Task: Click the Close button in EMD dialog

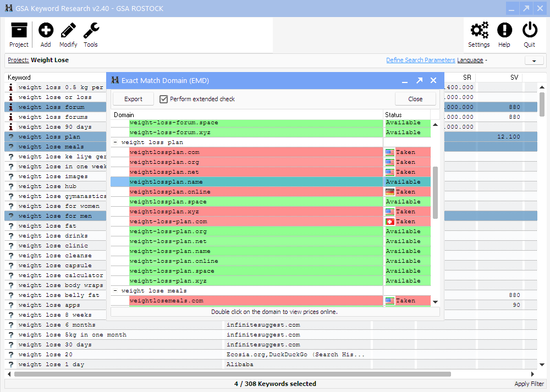Action: (415, 99)
